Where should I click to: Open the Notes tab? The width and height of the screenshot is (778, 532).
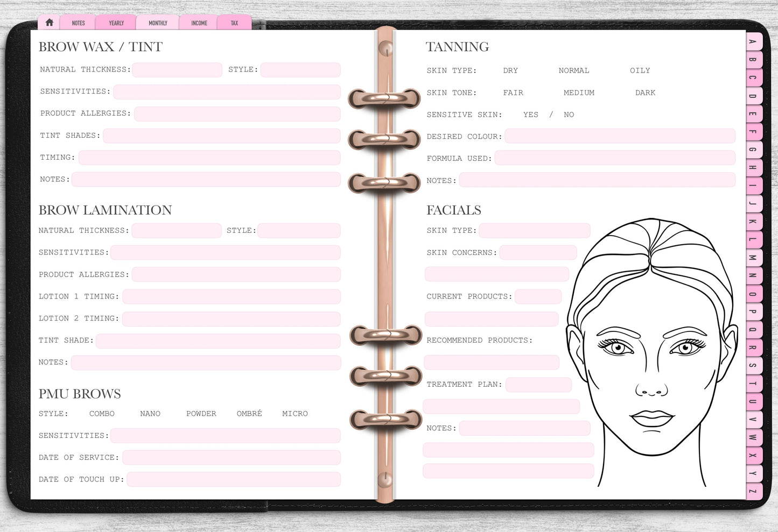pos(79,23)
